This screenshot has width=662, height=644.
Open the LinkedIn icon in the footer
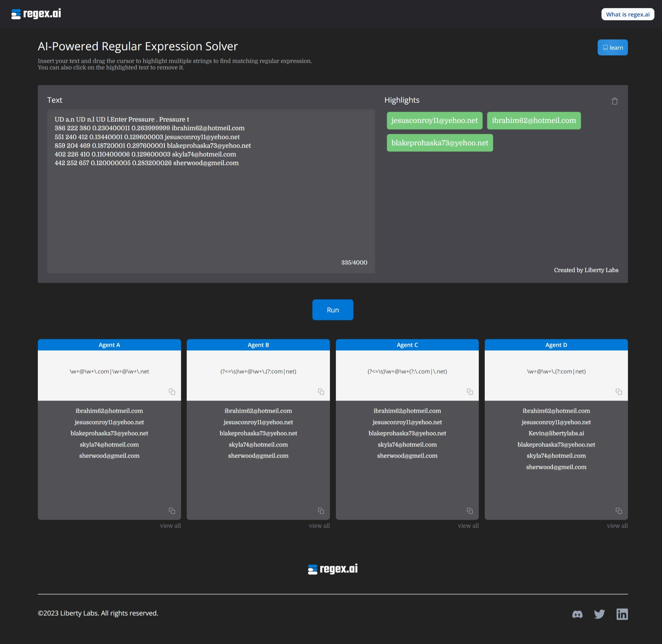coord(622,614)
